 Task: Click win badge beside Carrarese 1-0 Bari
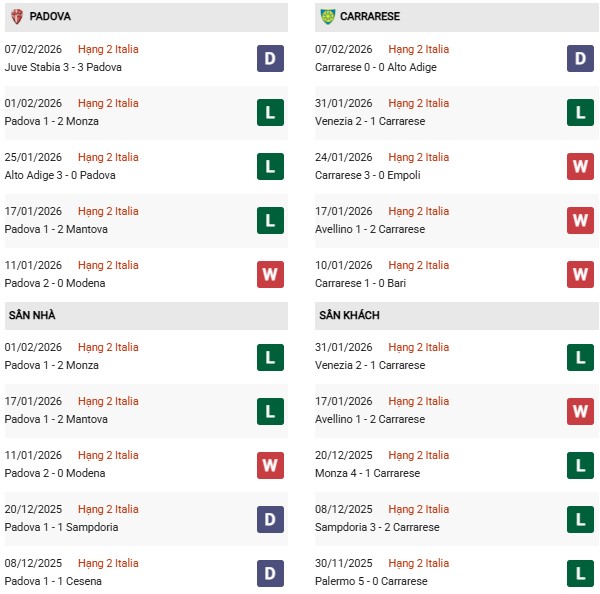pos(581,274)
